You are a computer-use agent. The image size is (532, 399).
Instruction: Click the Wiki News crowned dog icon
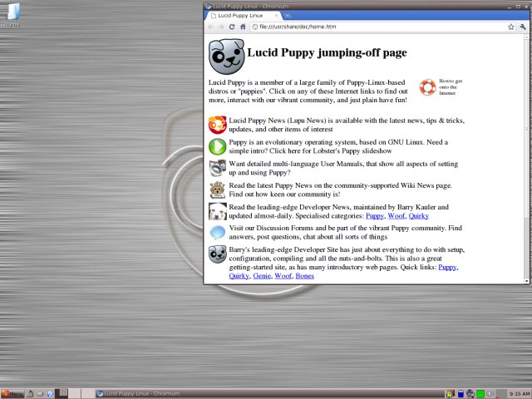[218, 190]
